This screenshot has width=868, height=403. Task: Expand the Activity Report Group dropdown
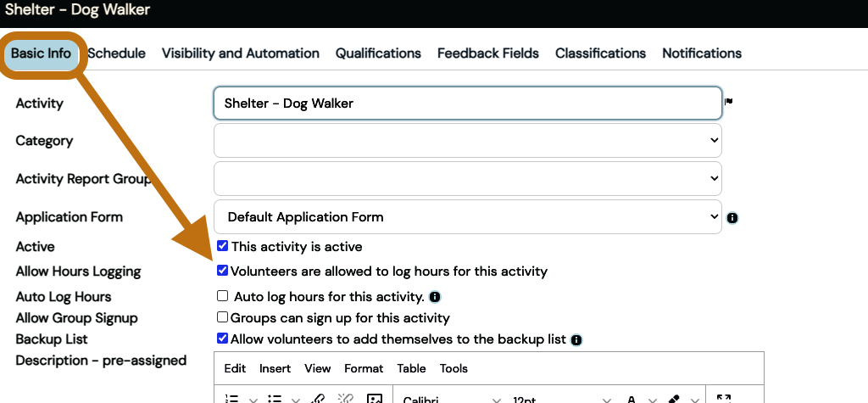467,178
